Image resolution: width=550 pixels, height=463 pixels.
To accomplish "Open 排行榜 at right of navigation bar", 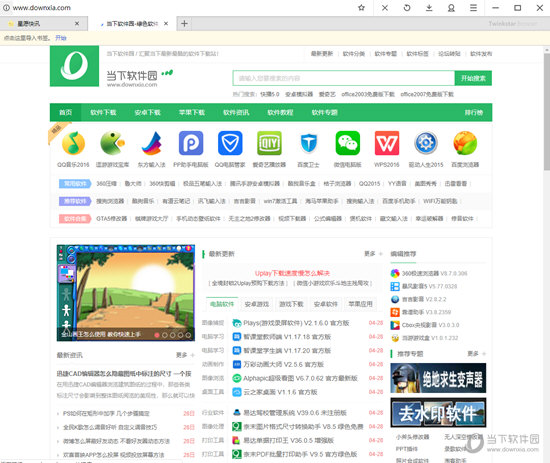I will (x=474, y=112).
